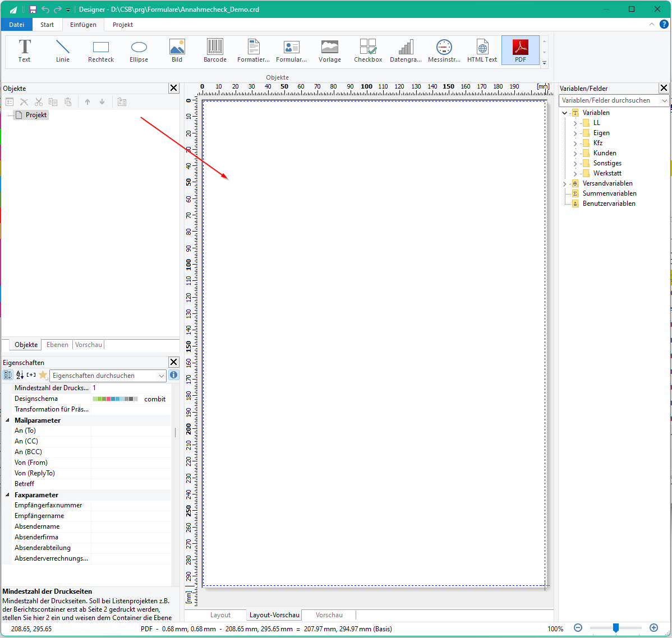Collapse the Mailparameter property group
Viewport: 672px width, 638px height.
coord(7,420)
